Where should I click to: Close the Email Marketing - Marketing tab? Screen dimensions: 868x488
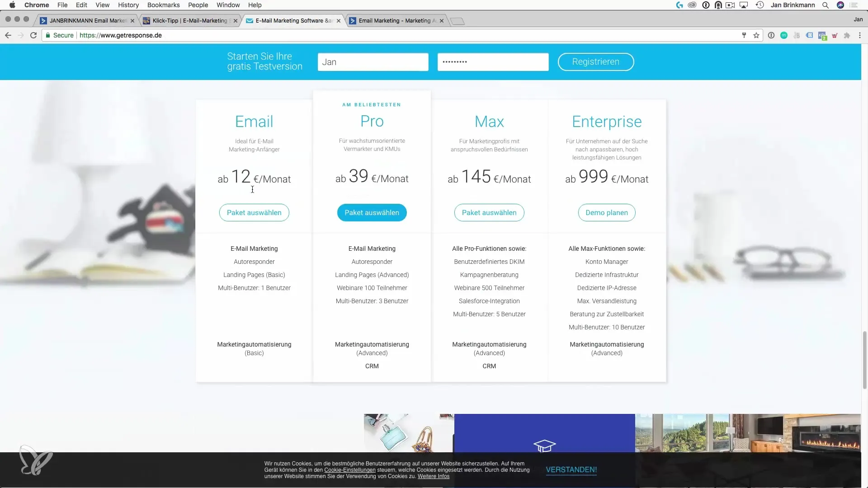click(442, 21)
